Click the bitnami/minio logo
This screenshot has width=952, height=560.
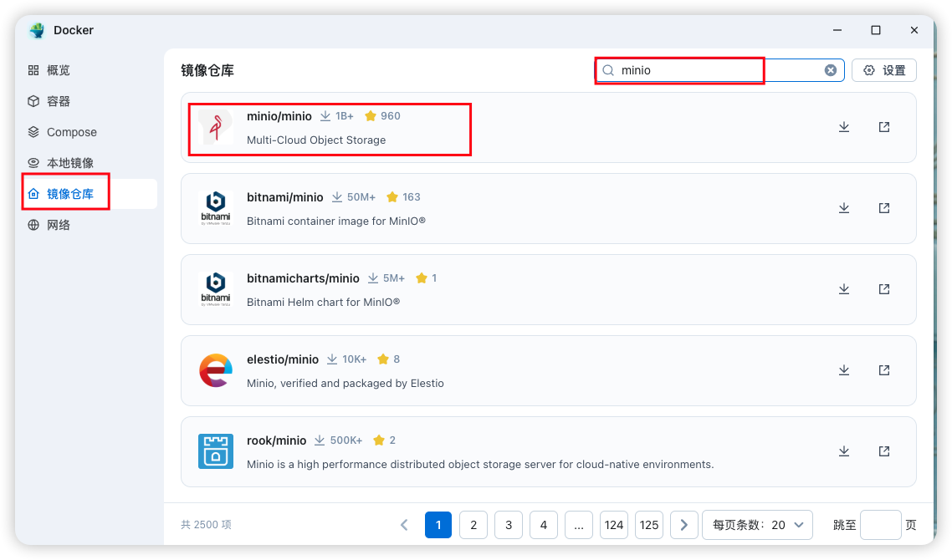(216, 208)
